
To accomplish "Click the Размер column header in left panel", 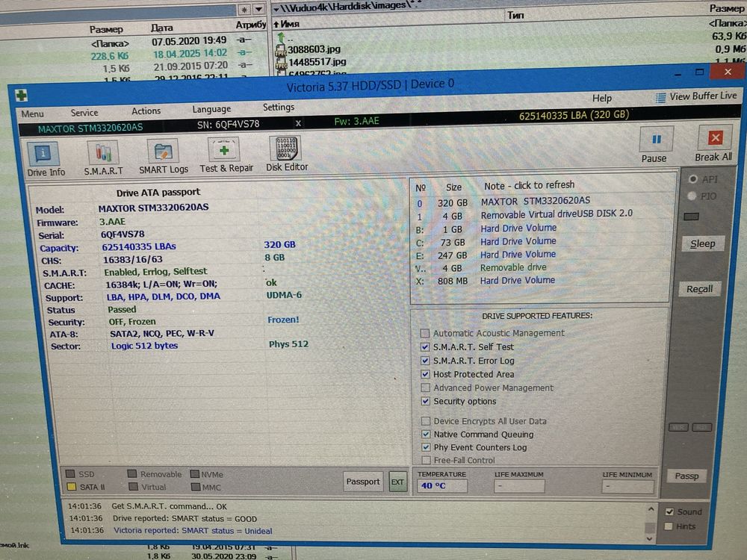I will [106, 29].
